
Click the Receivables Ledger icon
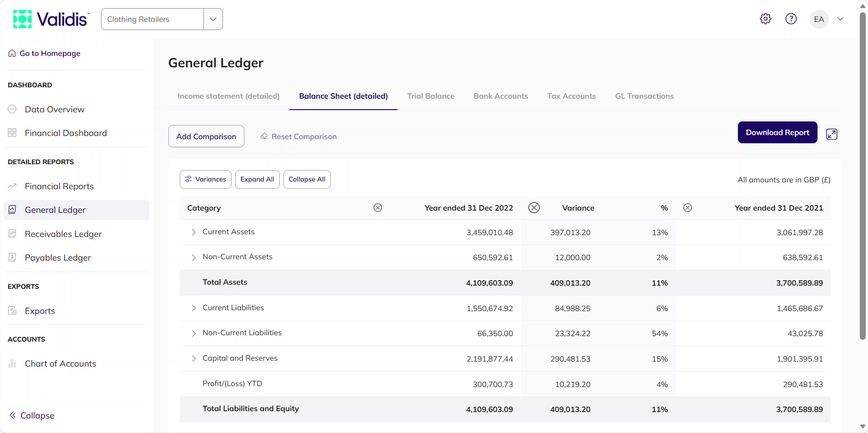[x=12, y=234]
